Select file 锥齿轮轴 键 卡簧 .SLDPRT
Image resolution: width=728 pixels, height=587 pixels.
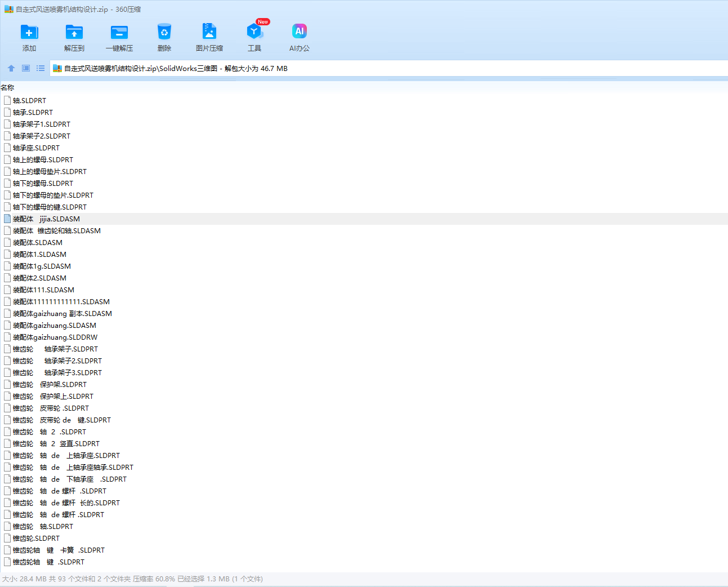tap(59, 550)
